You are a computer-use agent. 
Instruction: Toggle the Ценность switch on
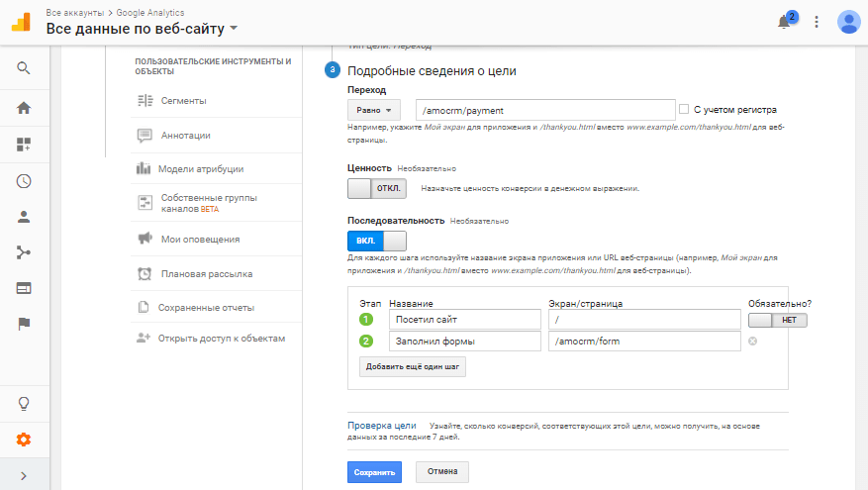(376, 188)
